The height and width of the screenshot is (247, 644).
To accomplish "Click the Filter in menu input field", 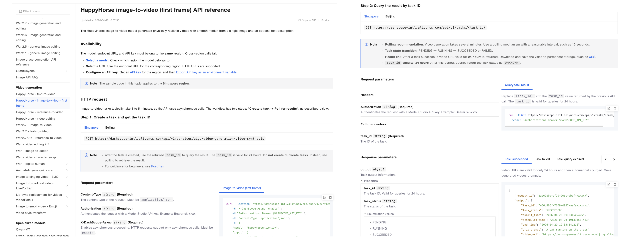I will [x=43, y=11].
